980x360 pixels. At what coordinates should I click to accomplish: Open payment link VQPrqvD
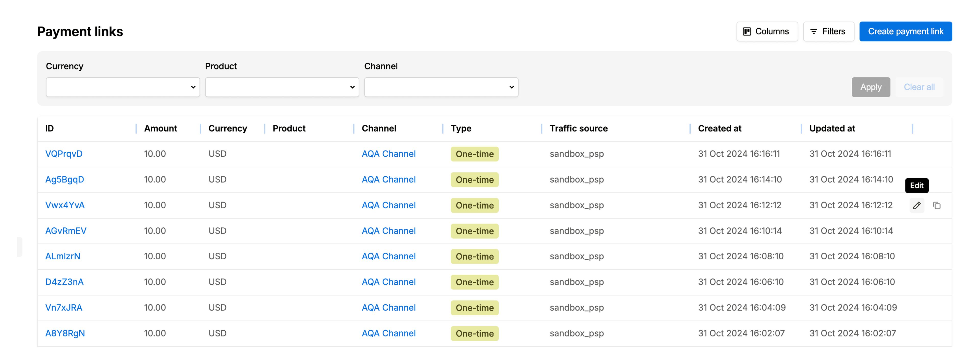[x=64, y=154]
